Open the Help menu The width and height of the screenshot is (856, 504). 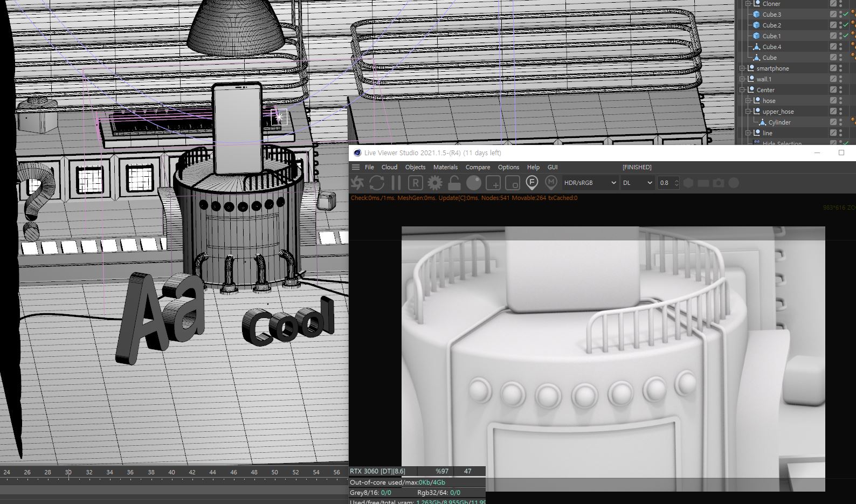533,167
